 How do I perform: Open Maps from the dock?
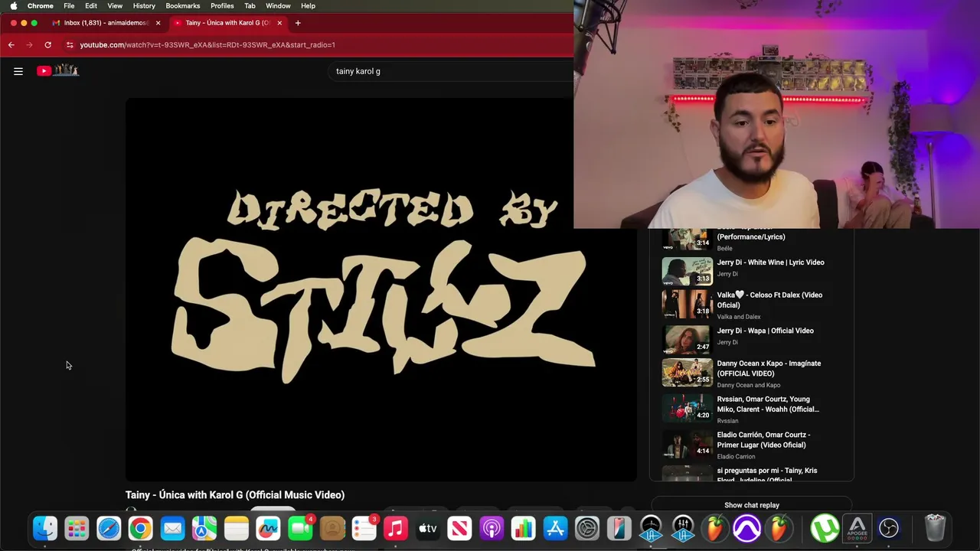tap(204, 528)
